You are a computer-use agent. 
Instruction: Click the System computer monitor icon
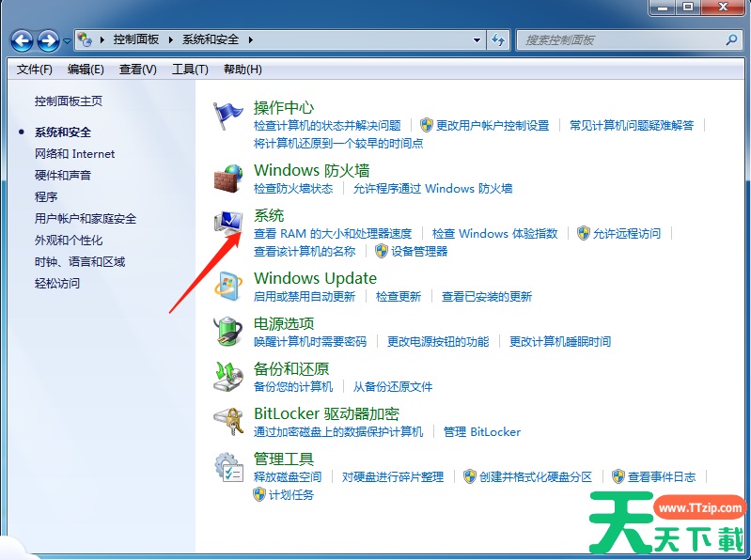pos(228,223)
